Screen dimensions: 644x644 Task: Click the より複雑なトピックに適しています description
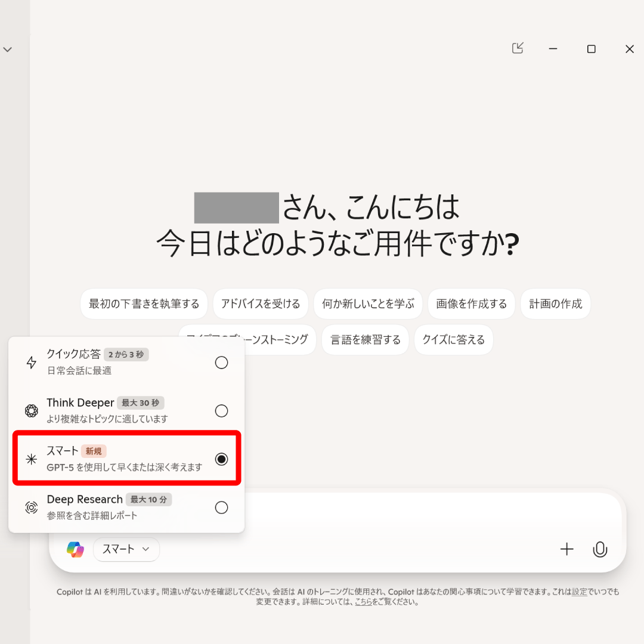[107, 419]
